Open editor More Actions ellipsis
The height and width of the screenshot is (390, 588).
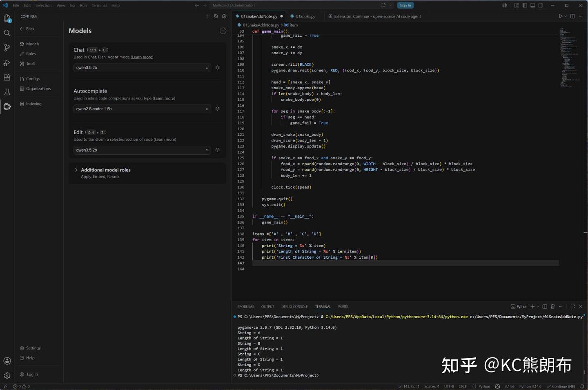(581, 16)
